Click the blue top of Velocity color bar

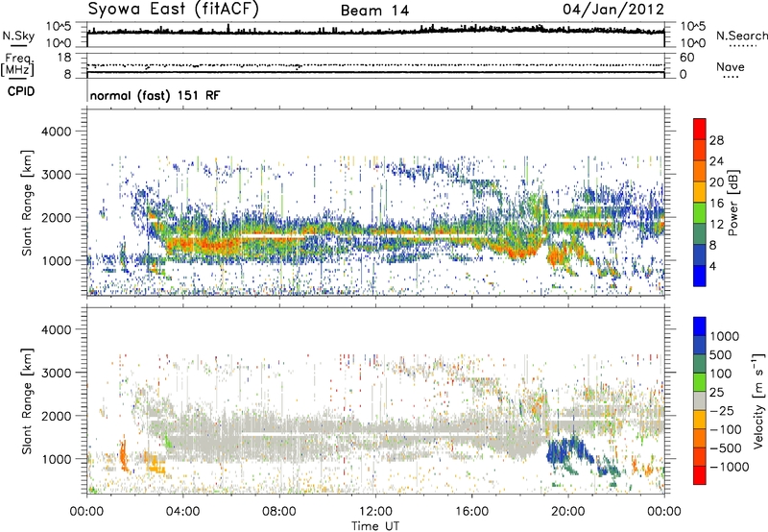[x=700, y=326]
